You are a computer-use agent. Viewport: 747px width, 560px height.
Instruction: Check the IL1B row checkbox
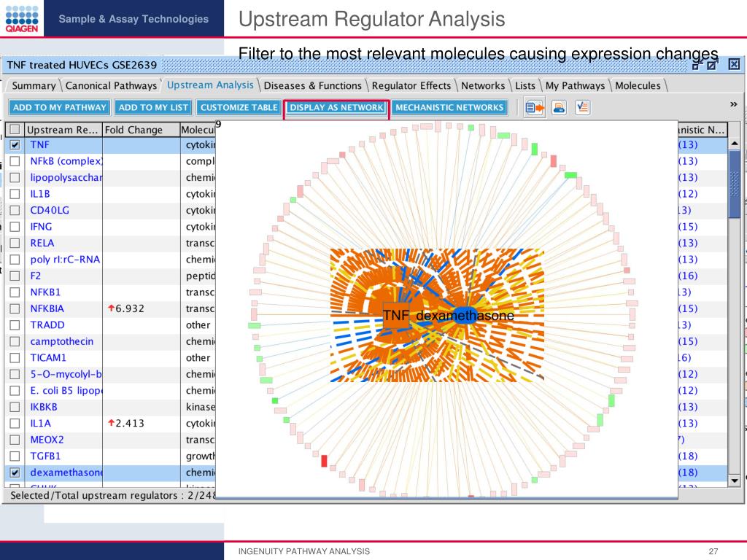pyautogui.click(x=15, y=194)
